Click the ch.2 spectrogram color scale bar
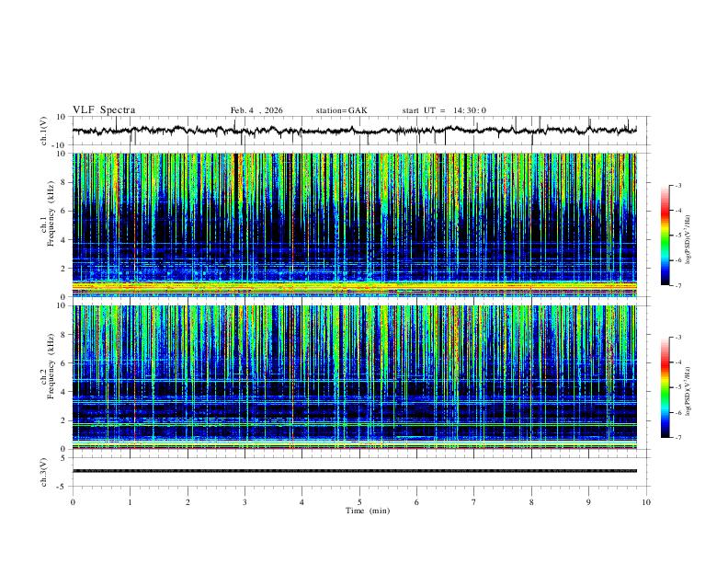This screenshot has height=563, width=728. point(665,387)
